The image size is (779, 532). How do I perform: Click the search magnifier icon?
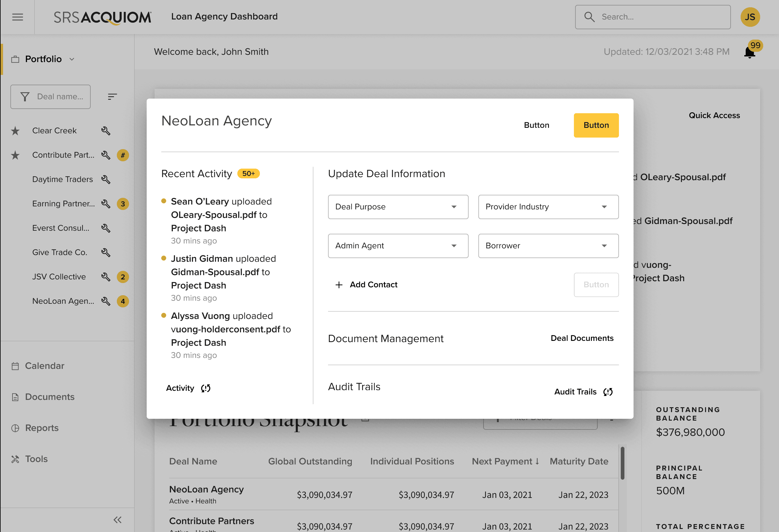tap(589, 17)
